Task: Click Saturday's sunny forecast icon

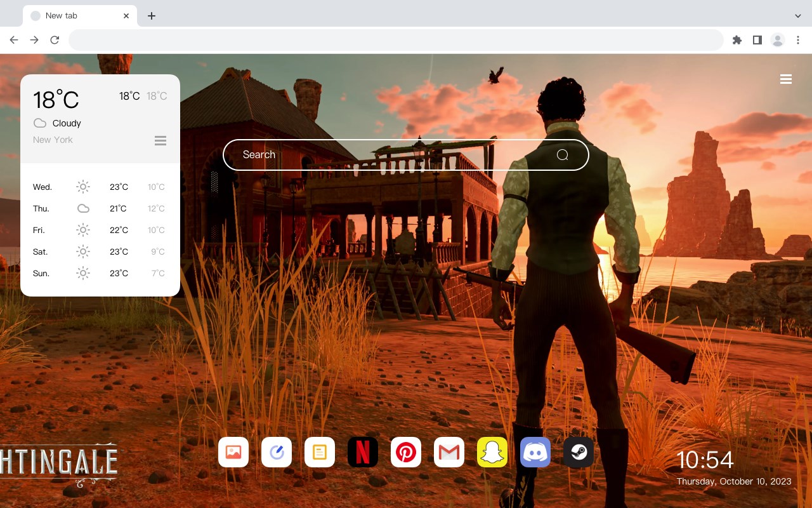Action: click(83, 251)
